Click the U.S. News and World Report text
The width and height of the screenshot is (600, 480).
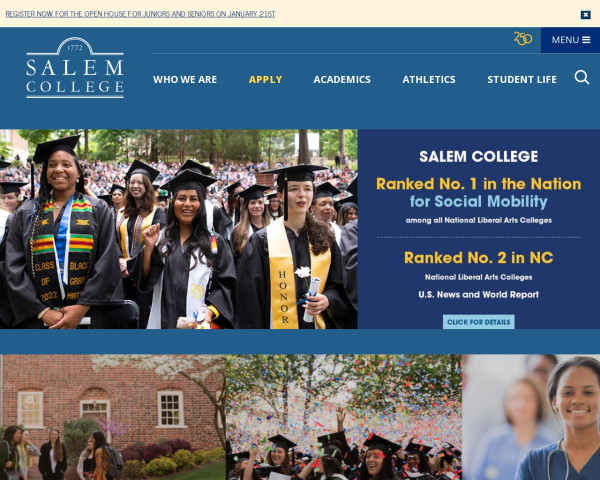pyautogui.click(x=478, y=294)
